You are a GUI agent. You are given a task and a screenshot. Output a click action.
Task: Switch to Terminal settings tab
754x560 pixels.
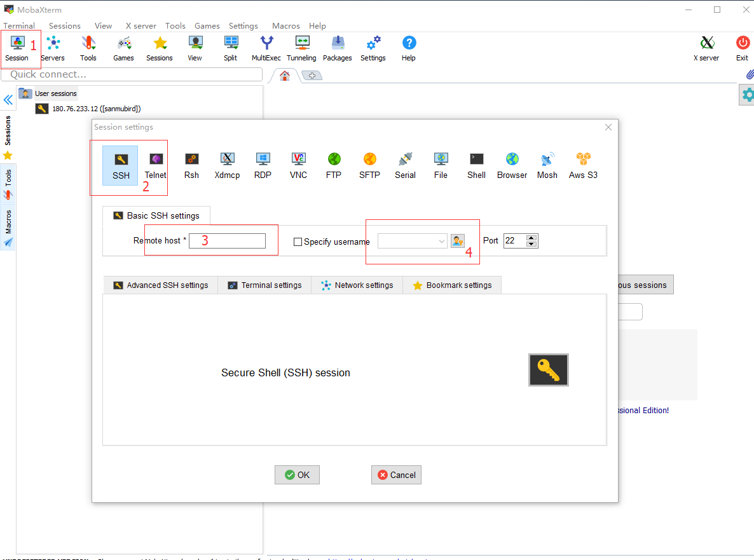265,285
